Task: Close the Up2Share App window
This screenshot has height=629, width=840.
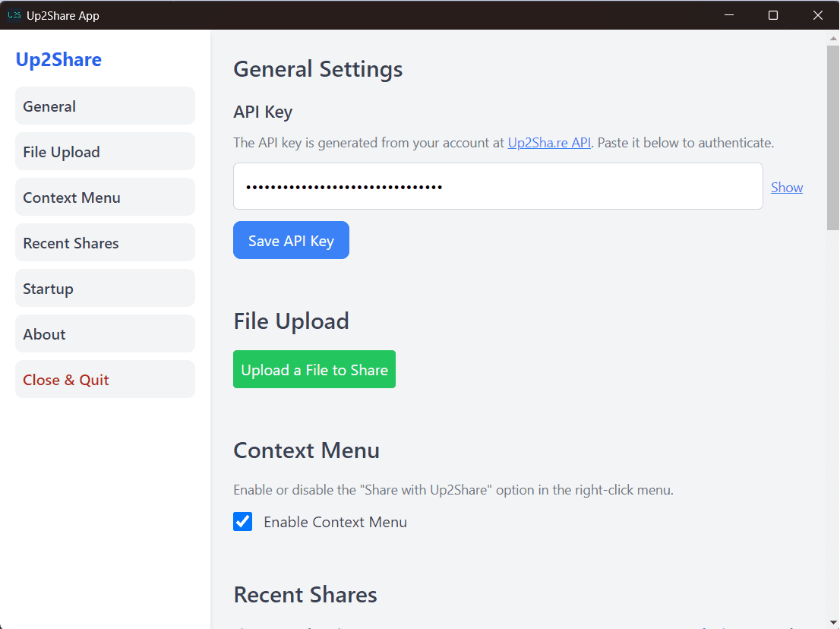Action: [817, 15]
